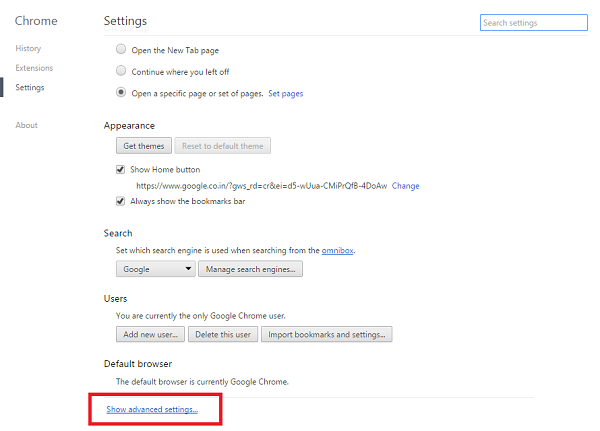The height and width of the screenshot is (431, 600).
Task: Click the Default browser heading
Action: point(138,364)
